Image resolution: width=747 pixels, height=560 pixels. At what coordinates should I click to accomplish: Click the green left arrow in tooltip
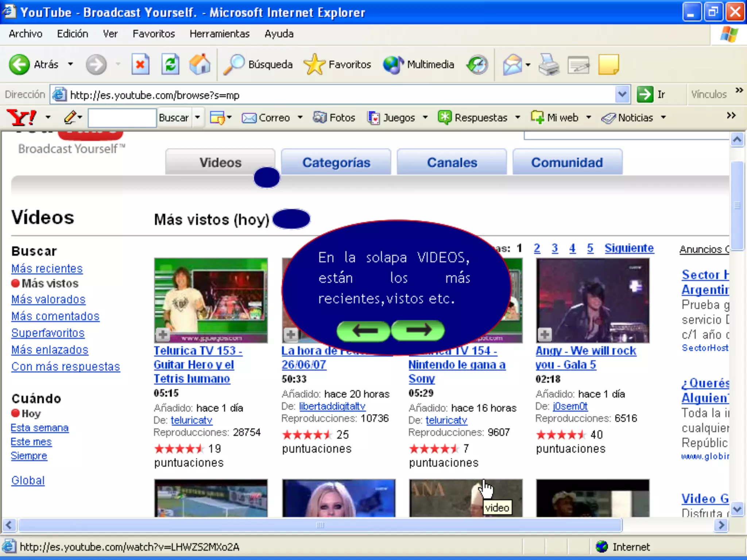click(363, 331)
